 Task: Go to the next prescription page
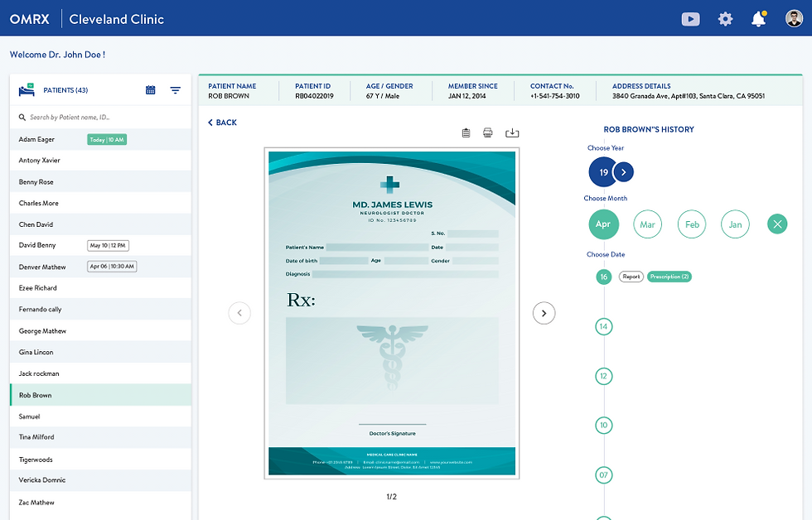click(x=544, y=313)
